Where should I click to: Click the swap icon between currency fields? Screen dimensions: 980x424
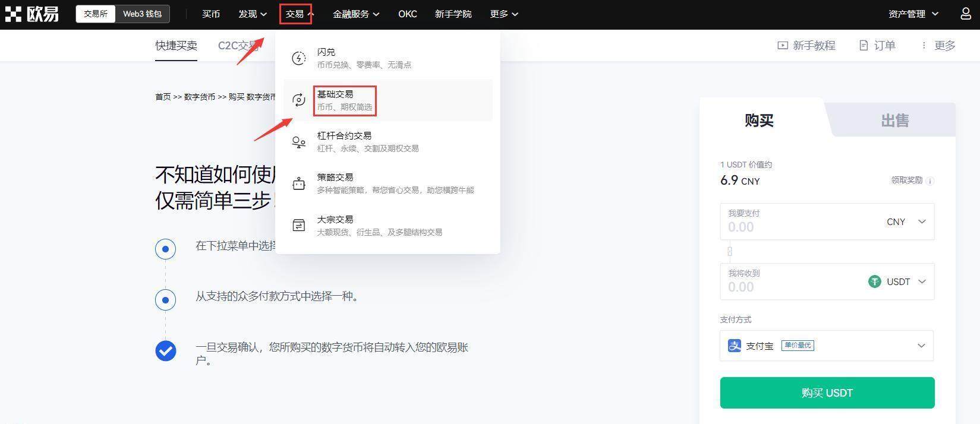point(730,251)
